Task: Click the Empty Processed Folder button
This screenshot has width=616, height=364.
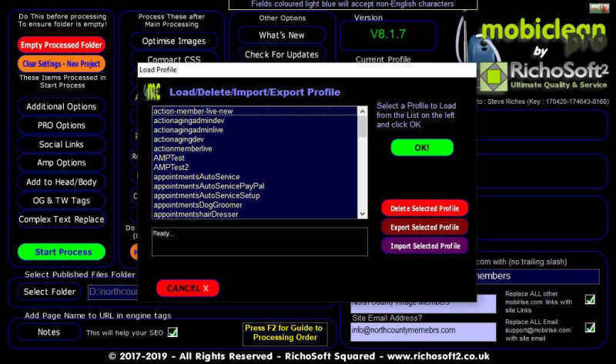Action: coord(62,45)
